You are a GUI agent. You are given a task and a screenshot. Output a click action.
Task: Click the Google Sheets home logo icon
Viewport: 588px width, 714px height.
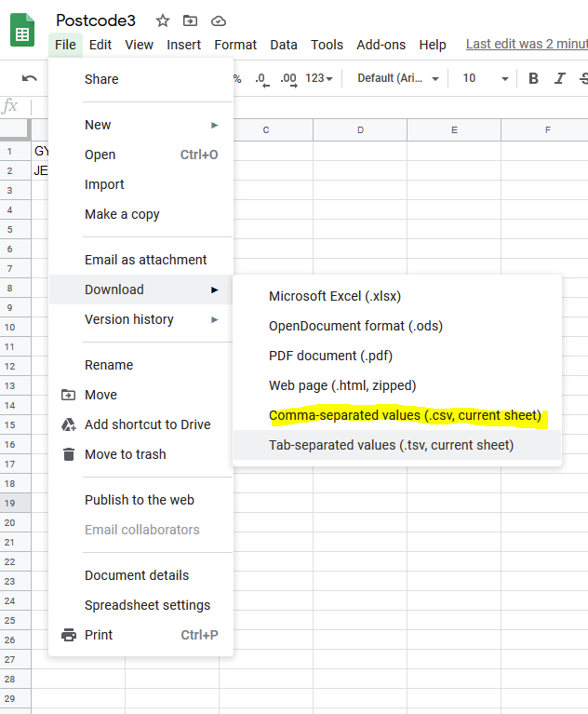(22, 31)
